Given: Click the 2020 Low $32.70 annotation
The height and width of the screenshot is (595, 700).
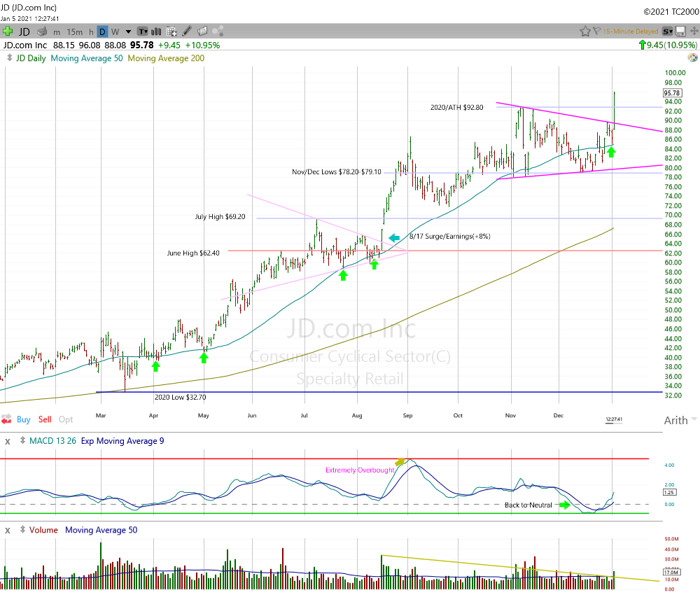Looking at the screenshot, I should 181,398.
